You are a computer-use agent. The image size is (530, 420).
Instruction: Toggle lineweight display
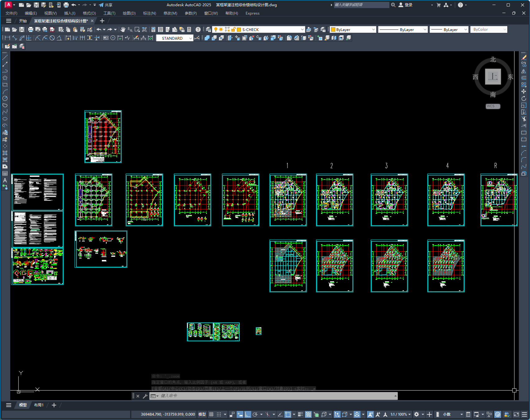(301, 414)
